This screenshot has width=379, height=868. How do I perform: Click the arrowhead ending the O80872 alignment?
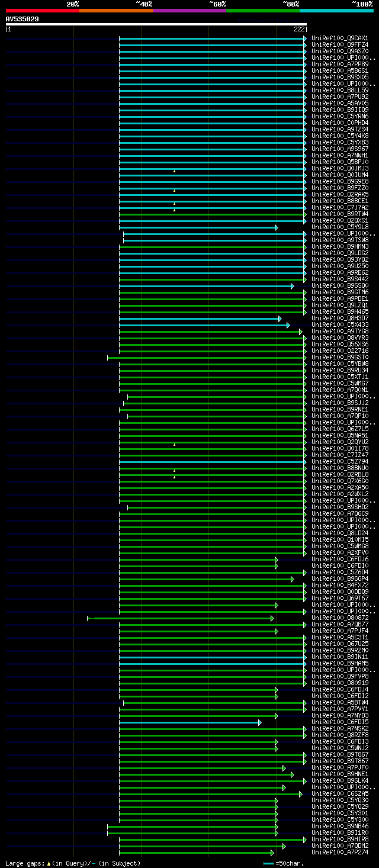(x=272, y=618)
